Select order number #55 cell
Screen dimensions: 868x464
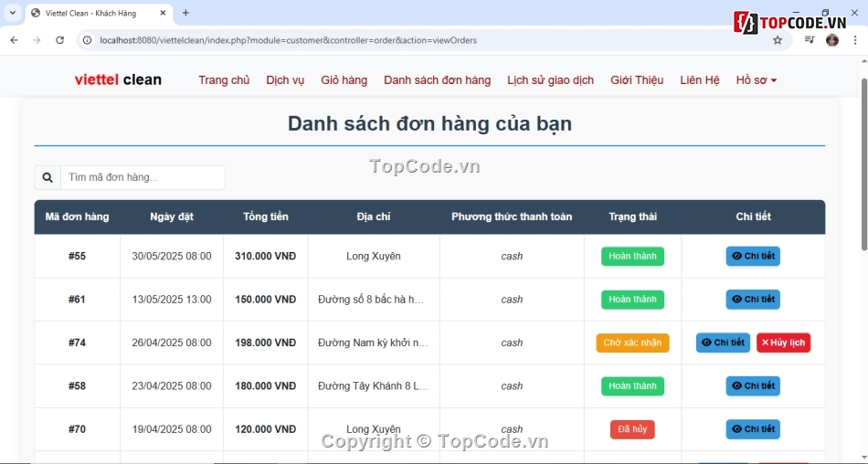[x=77, y=257]
